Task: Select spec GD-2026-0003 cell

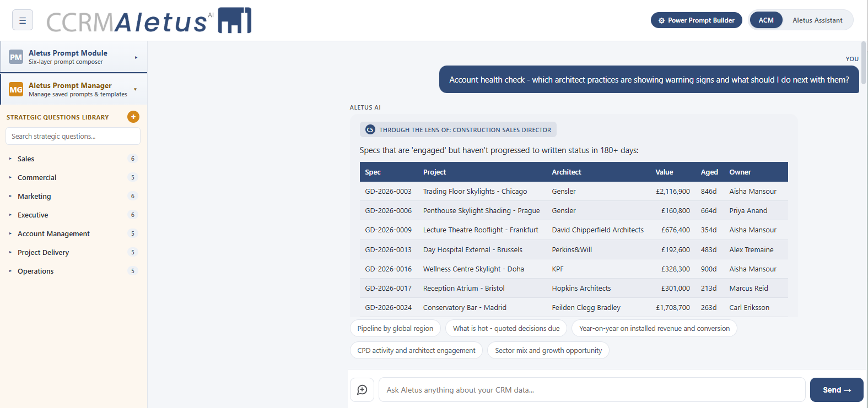Action: point(389,192)
